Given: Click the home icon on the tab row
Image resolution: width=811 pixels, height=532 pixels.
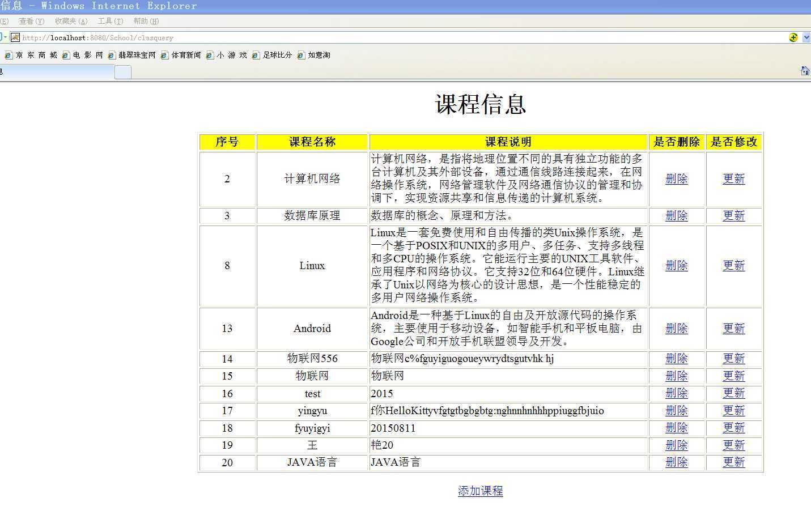Looking at the screenshot, I should click(x=805, y=71).
